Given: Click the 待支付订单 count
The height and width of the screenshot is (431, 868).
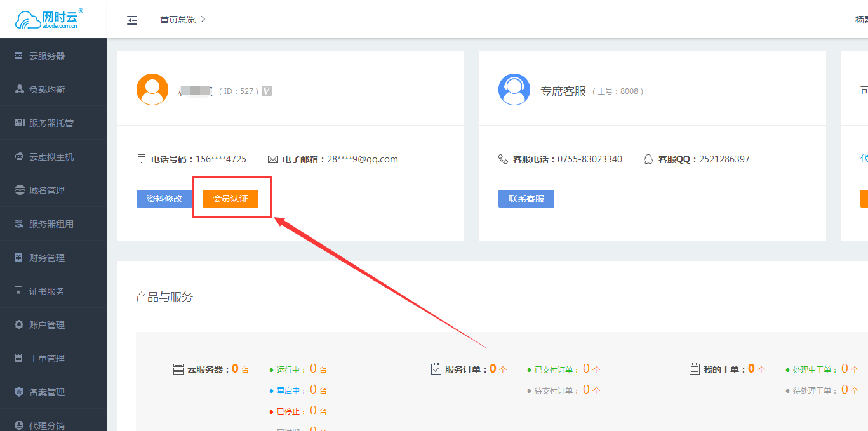Looking at the screenshot, I should coord(586,390).
